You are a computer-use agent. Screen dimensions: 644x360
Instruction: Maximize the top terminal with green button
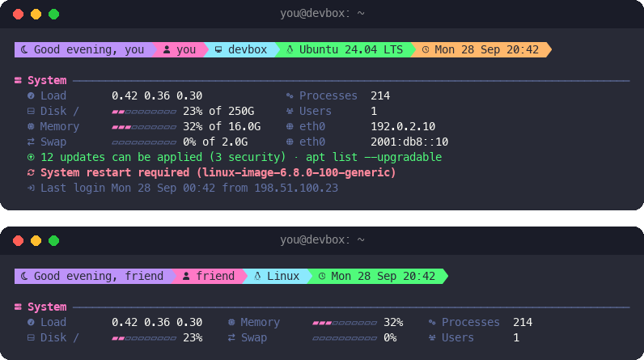click(54, 15)
